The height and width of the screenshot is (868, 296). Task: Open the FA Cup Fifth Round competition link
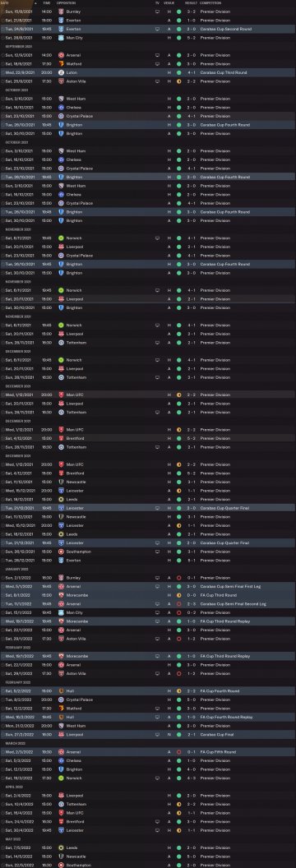pyautogui.click(x=216, y=752)
